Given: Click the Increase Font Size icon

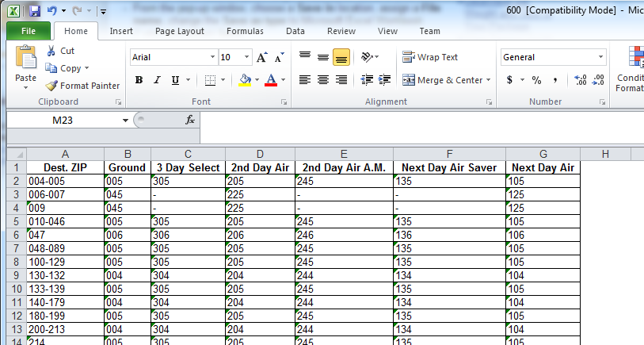Looking at the screenshot, I should click(x=262, y=58).
